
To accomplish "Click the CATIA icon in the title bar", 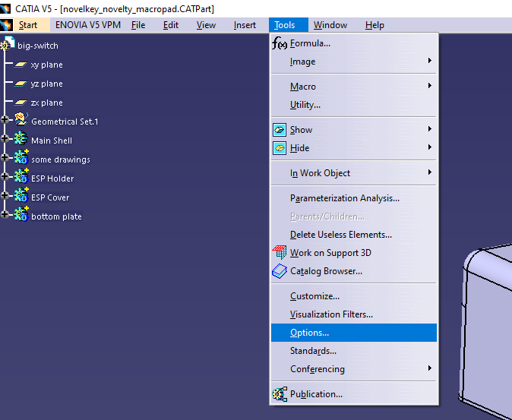I will click(5, 8).
